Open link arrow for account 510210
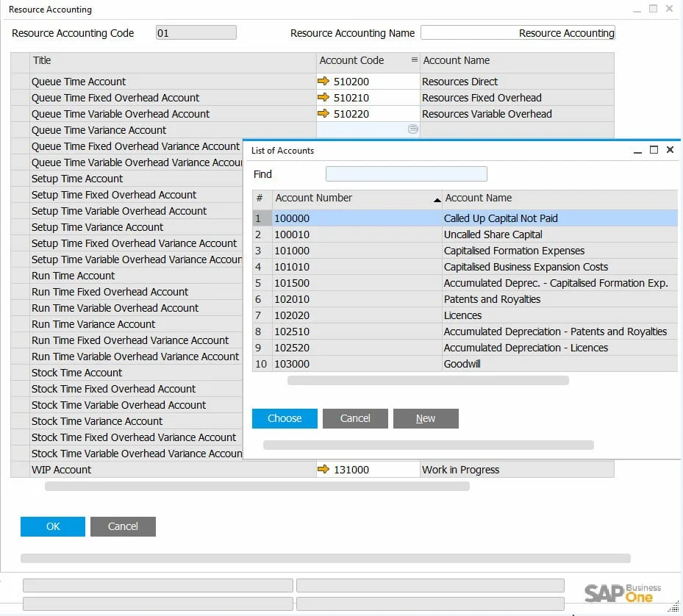The image size is (683, 616). (323, 97)
